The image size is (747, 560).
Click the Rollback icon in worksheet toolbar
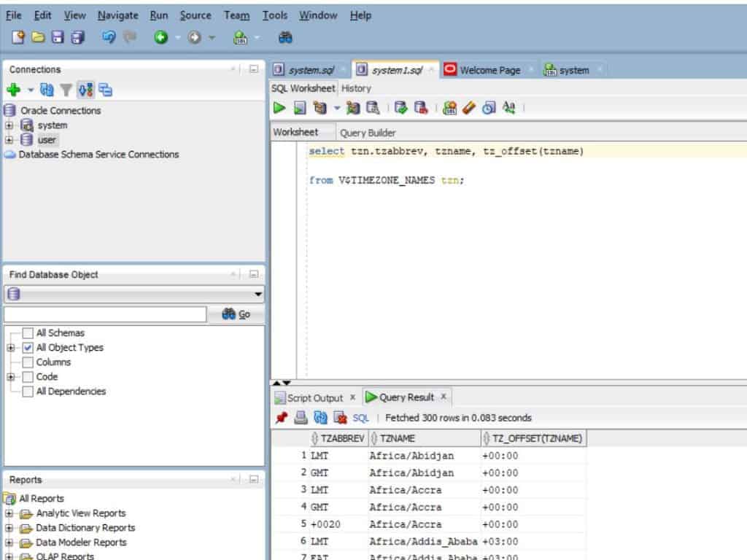tap(422, 107)
